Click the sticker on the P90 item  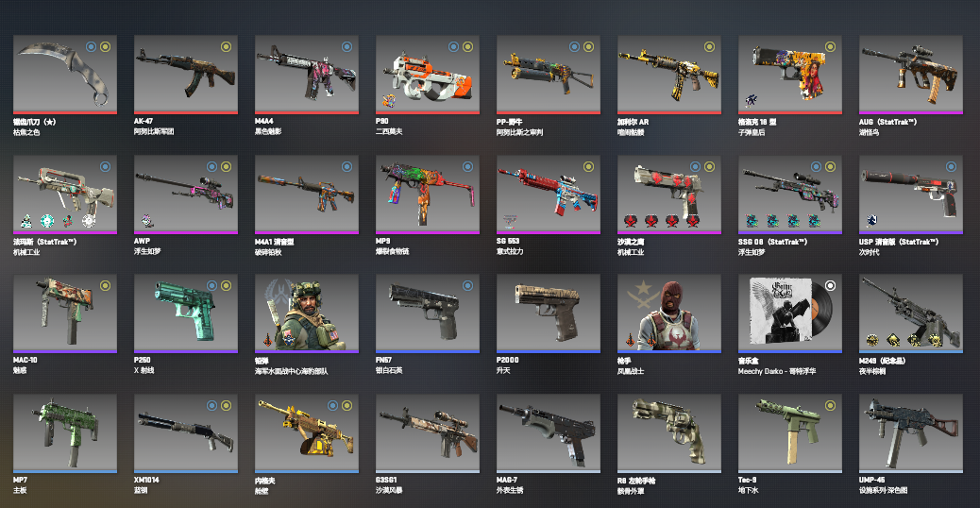389,101
